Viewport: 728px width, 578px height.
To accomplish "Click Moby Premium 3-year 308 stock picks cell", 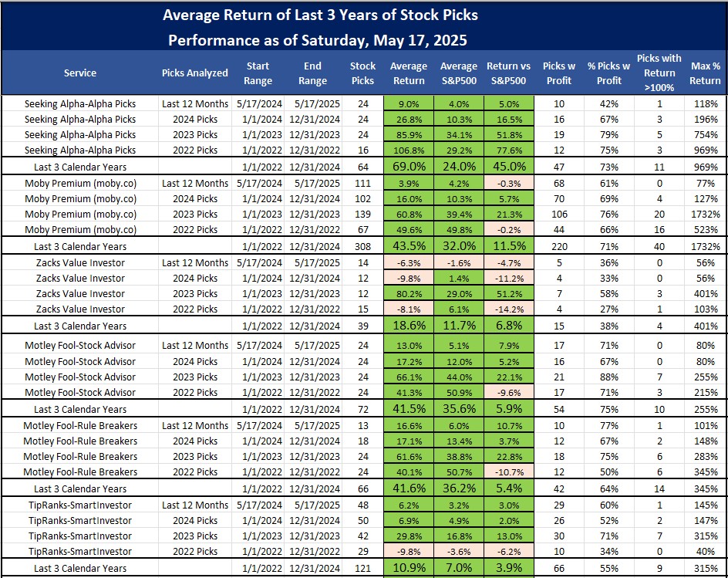I will [363, 246].
